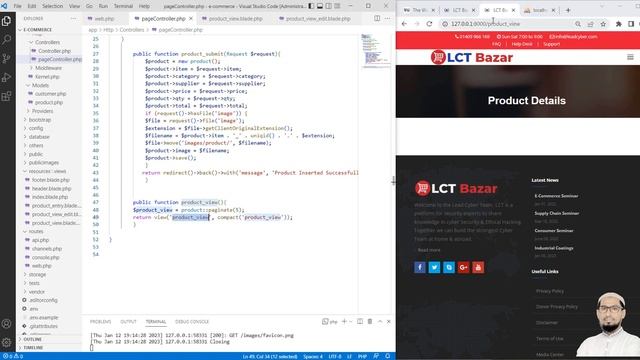Image resolution: width=640 pixels, height=360 pixels.
Task: Open the File menu
Action: (x=18, y=6)
